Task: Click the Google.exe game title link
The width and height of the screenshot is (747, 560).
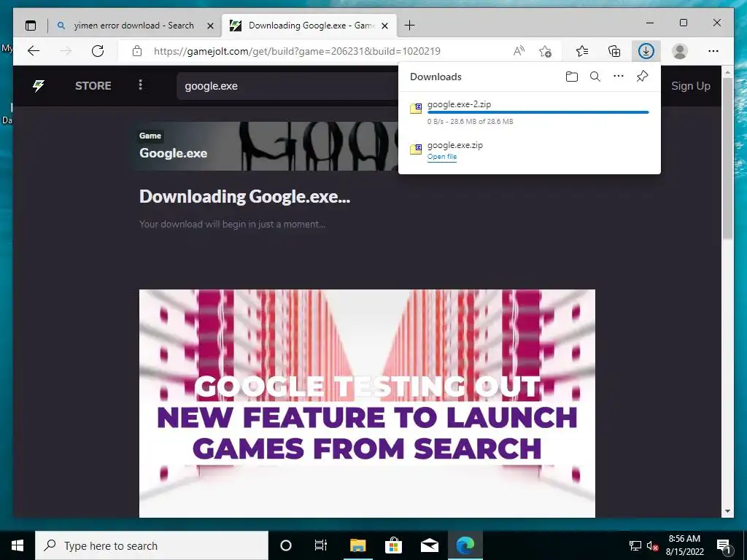Action: pos(174,153)
